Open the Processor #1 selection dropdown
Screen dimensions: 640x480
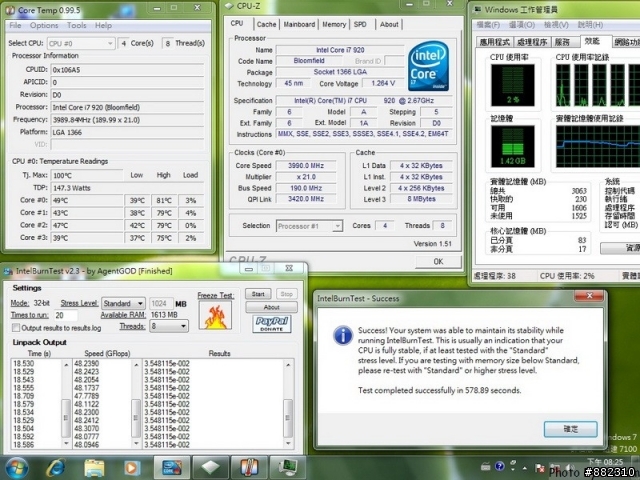pyautogui.click(x=309, y=226)
